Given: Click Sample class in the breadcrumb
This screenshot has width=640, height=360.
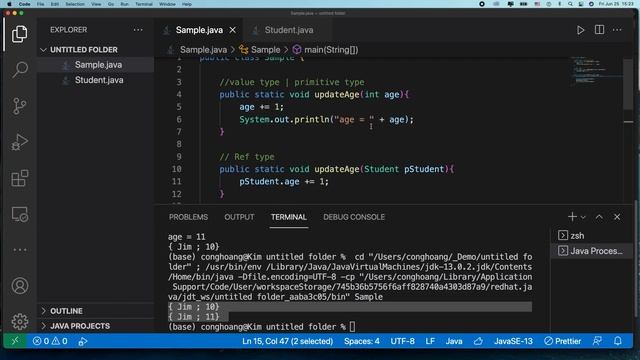Looking at the screenshot, I should [x=265, y=50].
